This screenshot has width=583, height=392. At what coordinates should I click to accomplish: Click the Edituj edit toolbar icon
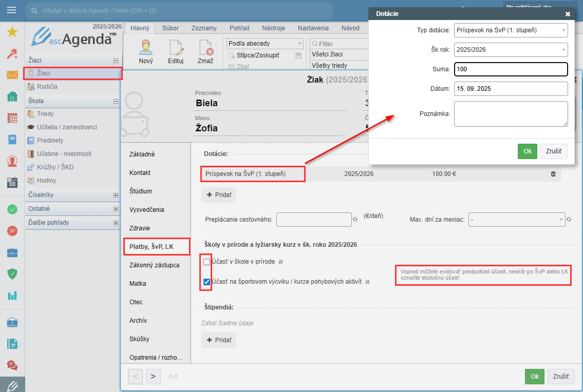point(176,52)
